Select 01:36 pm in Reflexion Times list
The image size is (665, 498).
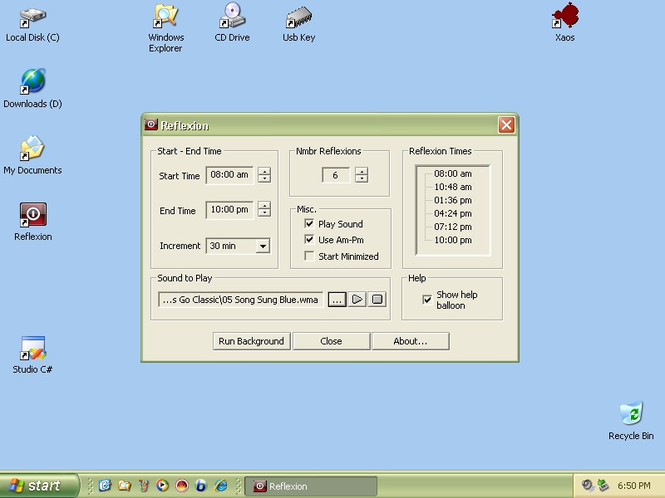pyautogui.click(x=453, y=200)
